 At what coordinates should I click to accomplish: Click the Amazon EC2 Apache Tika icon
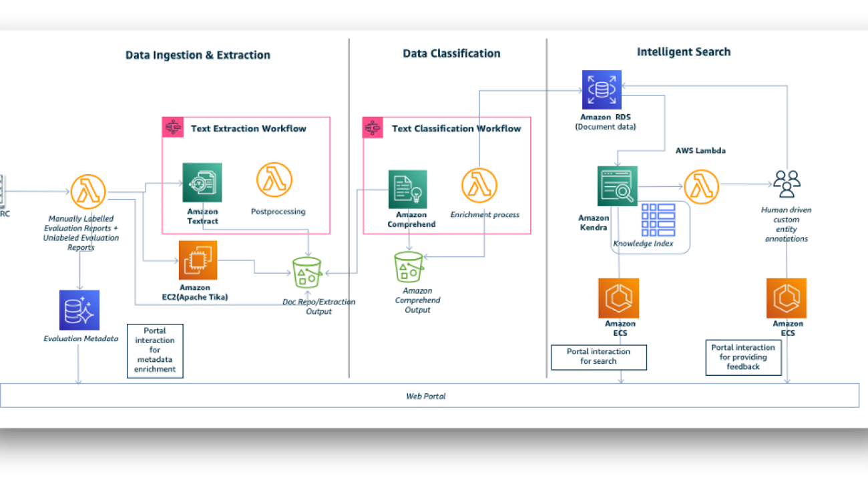tap(198, 260)
